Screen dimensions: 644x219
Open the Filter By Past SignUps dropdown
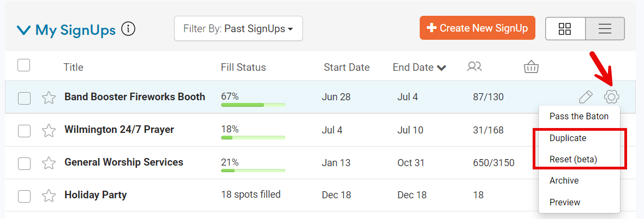(238, 28)
